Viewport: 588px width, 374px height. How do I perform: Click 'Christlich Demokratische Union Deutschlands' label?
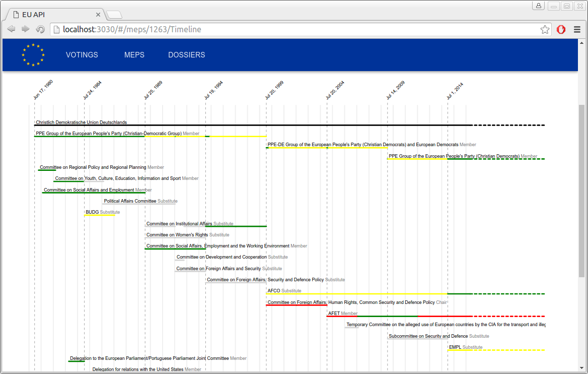click(x=82, y=122)
